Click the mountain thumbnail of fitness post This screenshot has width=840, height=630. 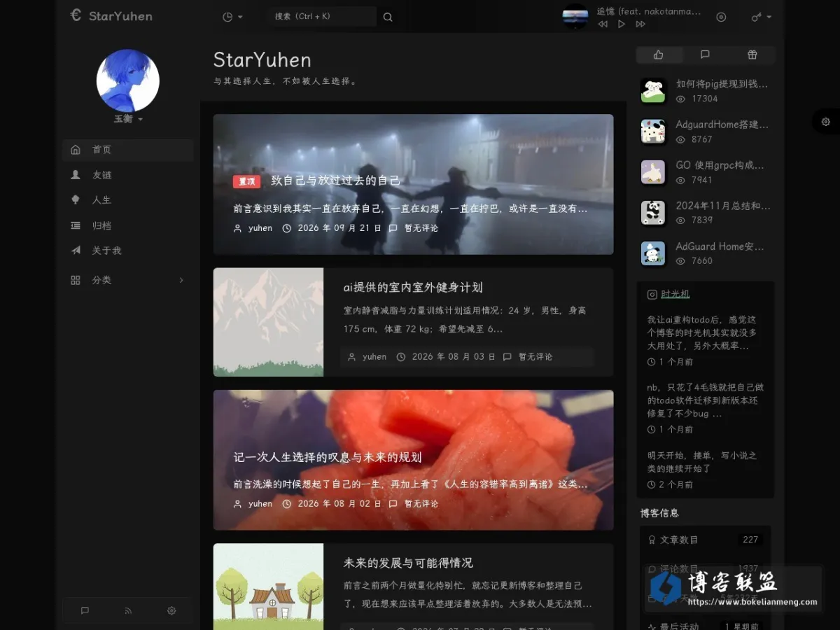(268, 322)
